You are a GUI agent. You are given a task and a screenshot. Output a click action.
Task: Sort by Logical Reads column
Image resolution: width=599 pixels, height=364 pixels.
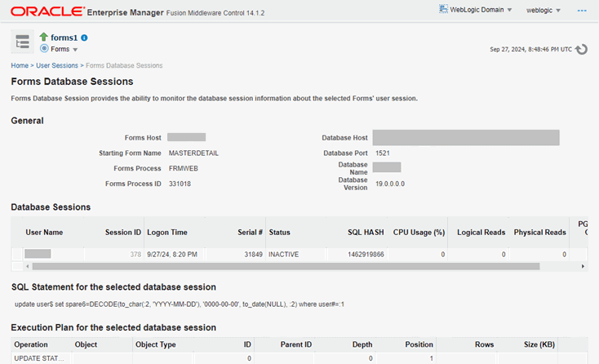tap(481, 233)
